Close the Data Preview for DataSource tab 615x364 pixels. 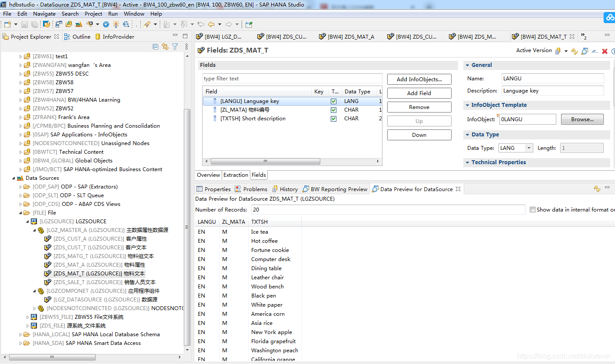tap(458, 189)
